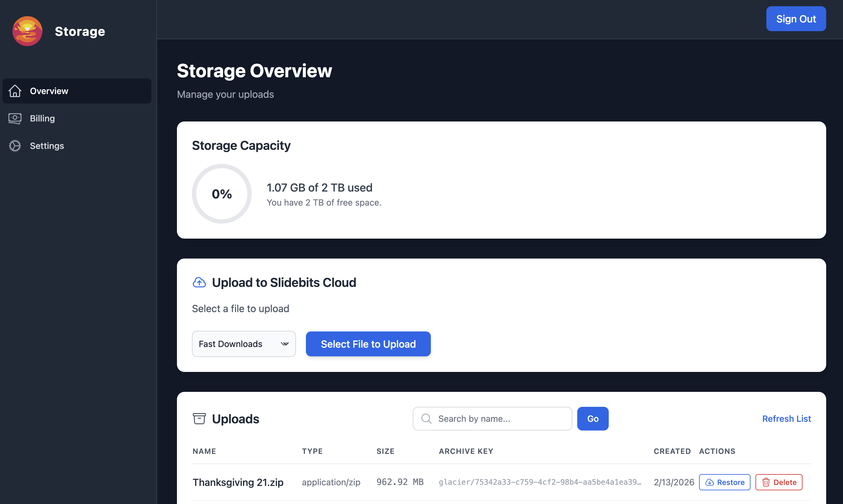Click the Storage title in sidebar
The image size is (843, 504).
tap(80, 31)
